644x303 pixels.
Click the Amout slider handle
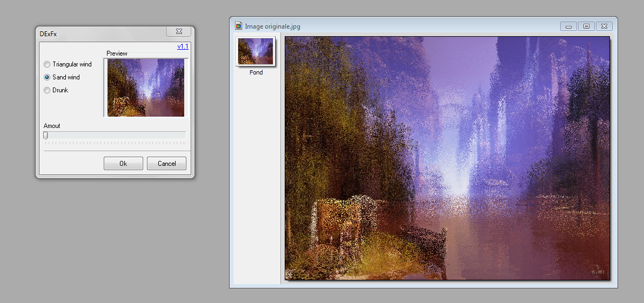pos(45,136)
